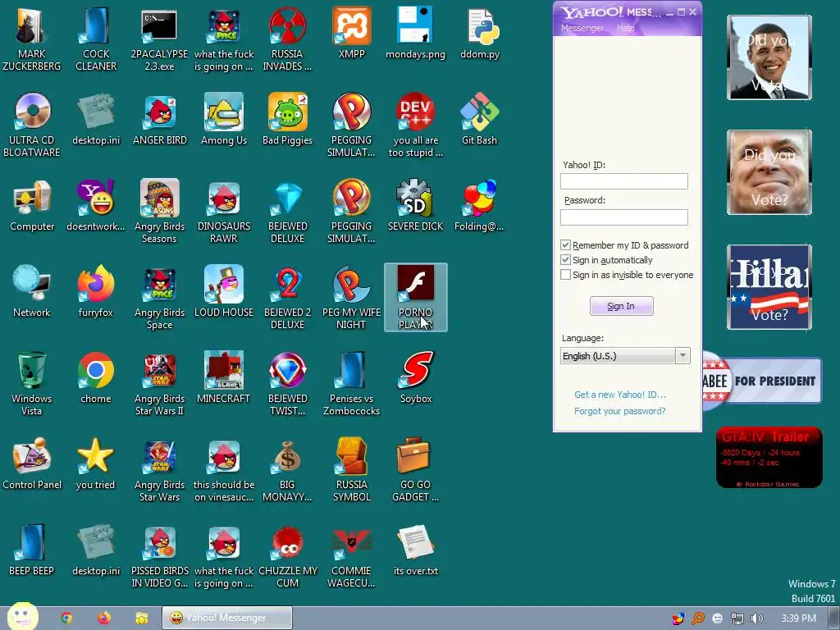840x630 pixels.
Task: Uncheck Sign in automatically
Action: (565, 260)
